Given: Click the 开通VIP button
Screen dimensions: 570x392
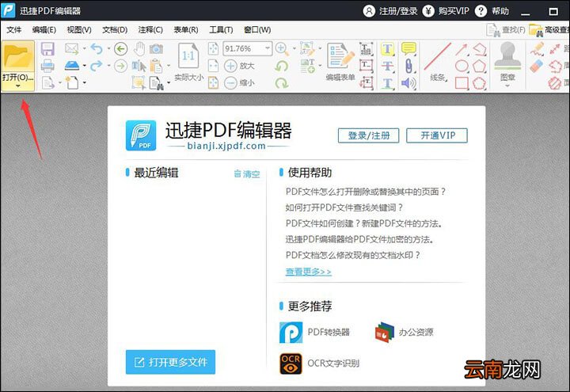Looking at the screenshot, I should [437, 135].
